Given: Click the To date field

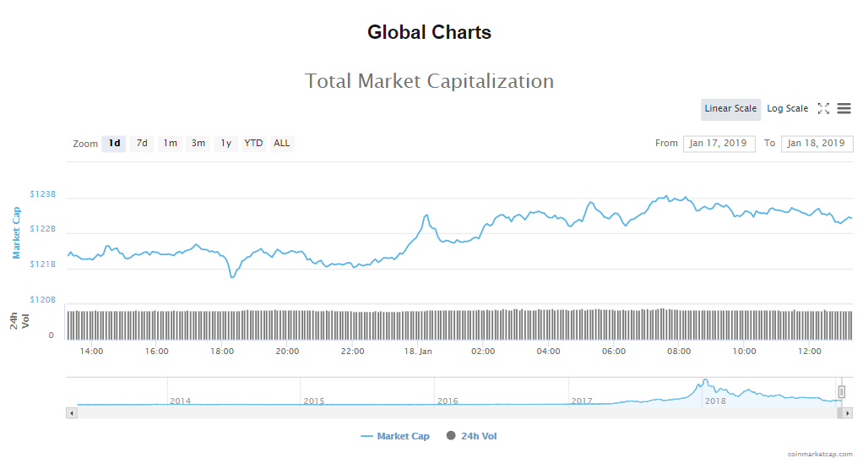Looking at the screenshot, I should 816,144.
